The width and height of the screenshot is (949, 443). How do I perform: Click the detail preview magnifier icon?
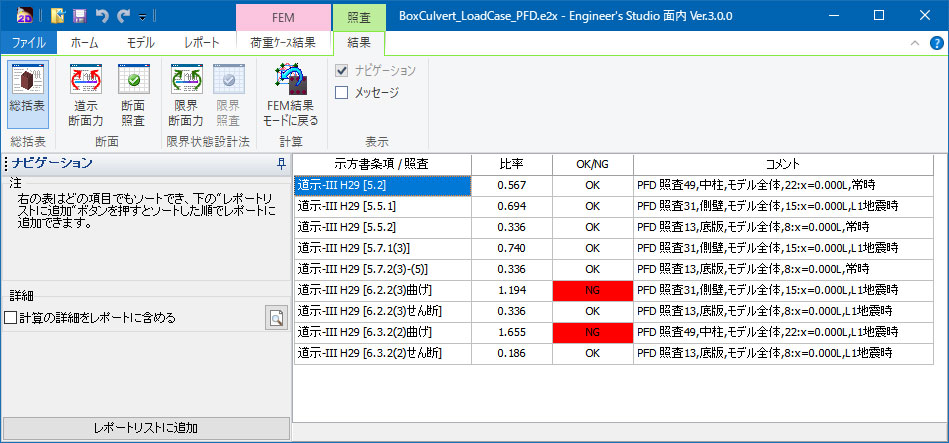(x=276, y=318)
